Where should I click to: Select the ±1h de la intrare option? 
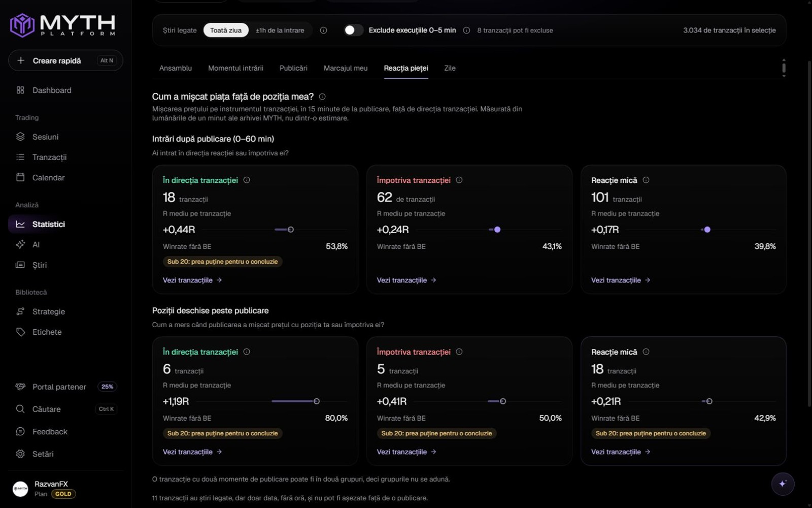click(280, 30)
